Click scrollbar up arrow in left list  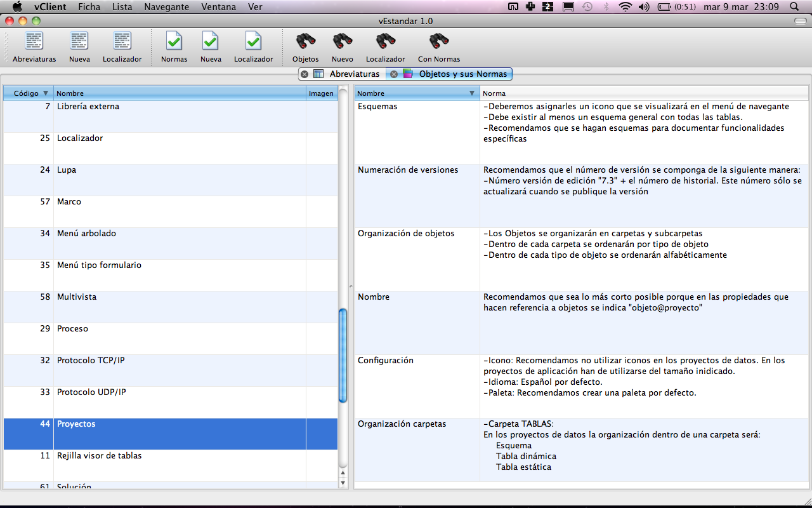click(x=343, y=472)
